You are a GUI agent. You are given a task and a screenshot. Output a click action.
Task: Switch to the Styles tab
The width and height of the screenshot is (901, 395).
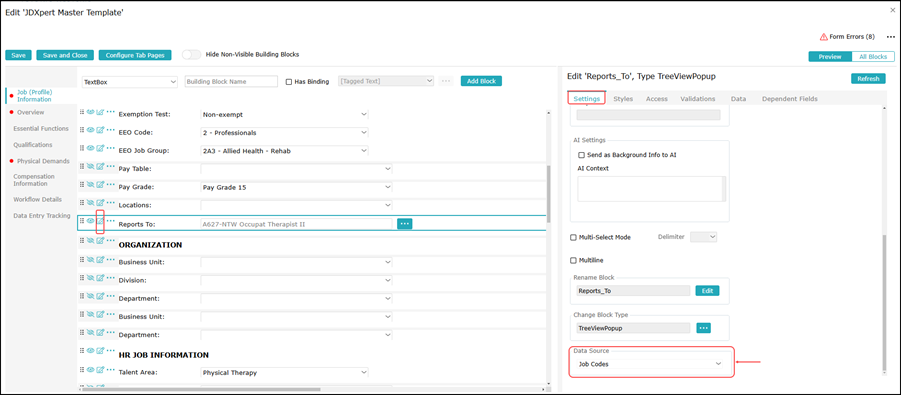tap(623, 99)
